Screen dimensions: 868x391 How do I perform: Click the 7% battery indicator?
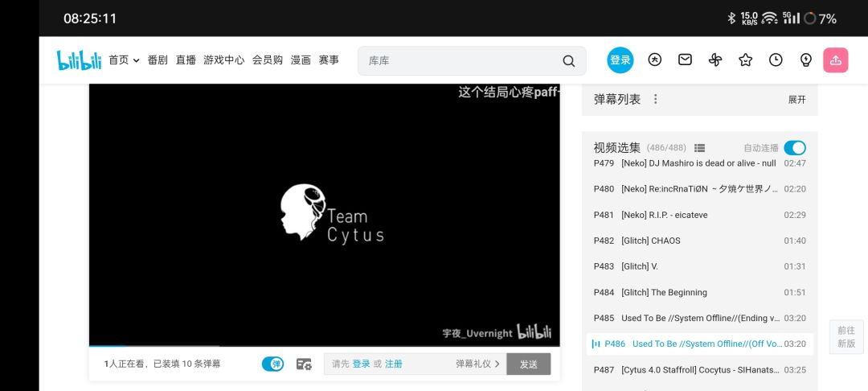(x=821, y=19)
